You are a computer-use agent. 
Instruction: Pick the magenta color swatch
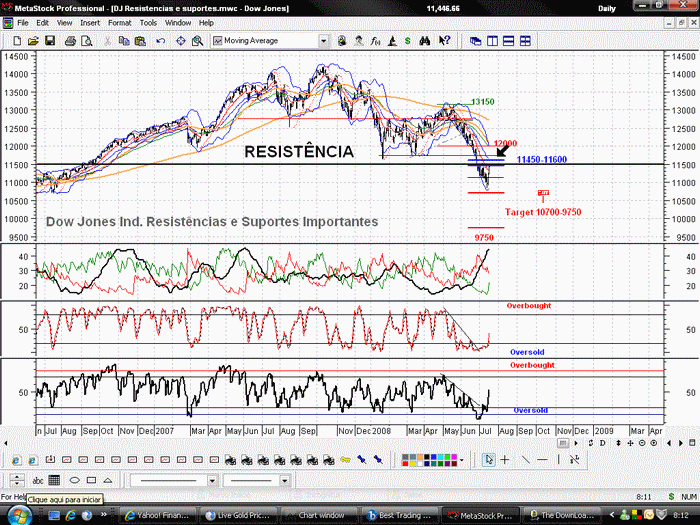pos(455,457)
